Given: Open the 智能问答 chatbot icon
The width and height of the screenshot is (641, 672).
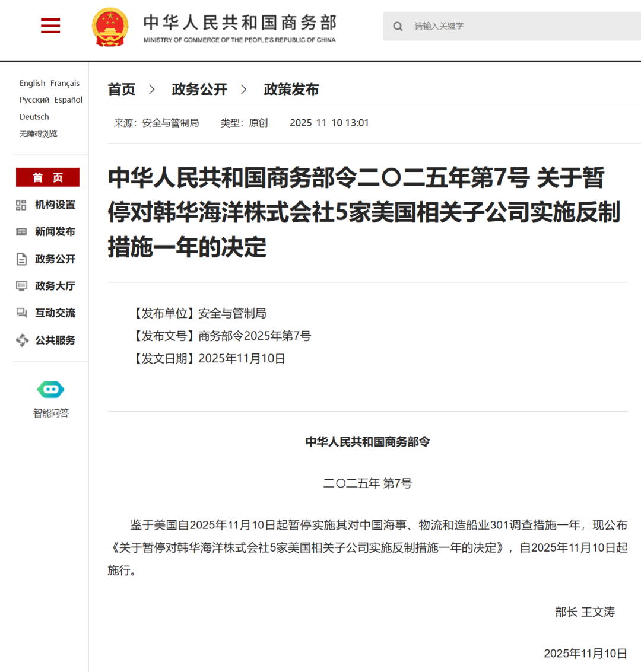Looking at the screenshot, I should [50, 389].
